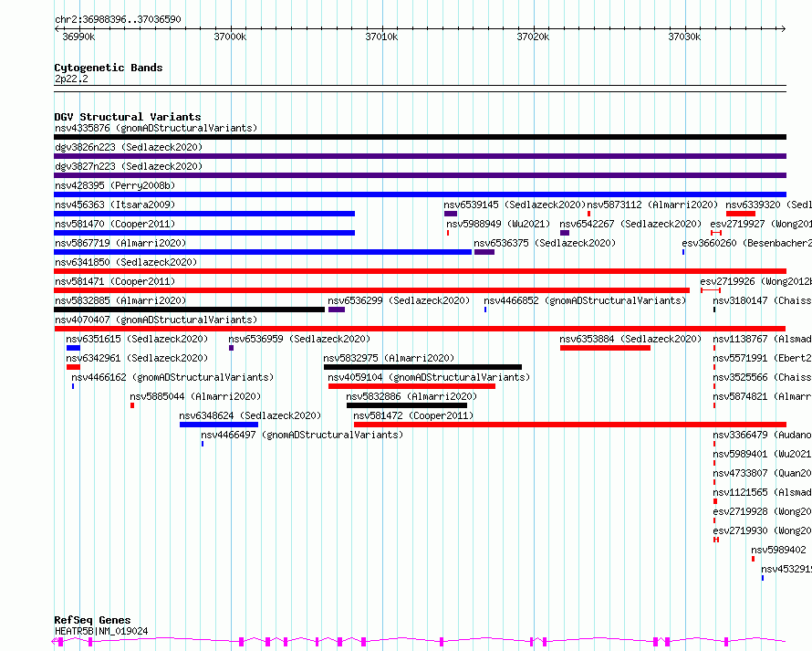The width and height of the screenshot is (812, 651).
Task: Click nsv5988949 Wu2021 label
Action: [498, 224]
